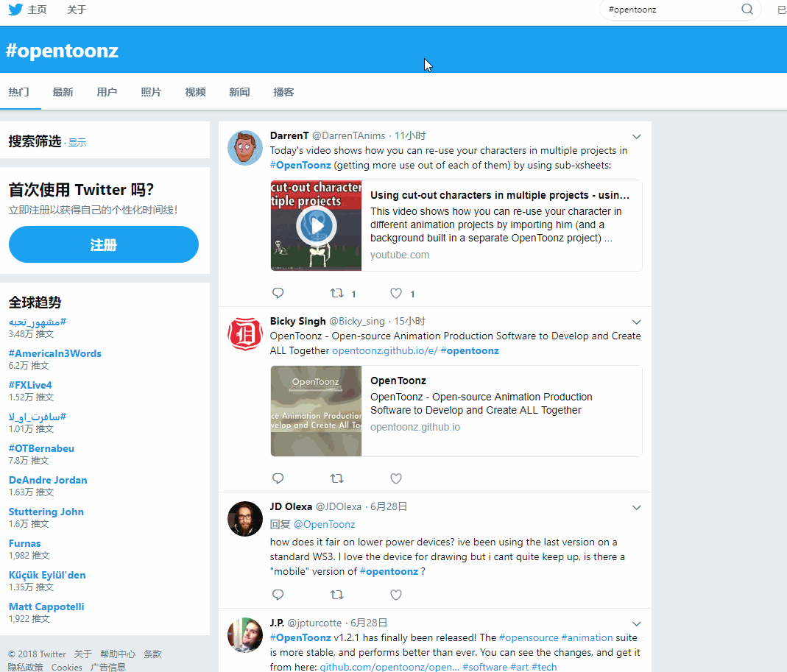
Task: Open the DeAndre Jordan trend
Action: click(48, 480)
